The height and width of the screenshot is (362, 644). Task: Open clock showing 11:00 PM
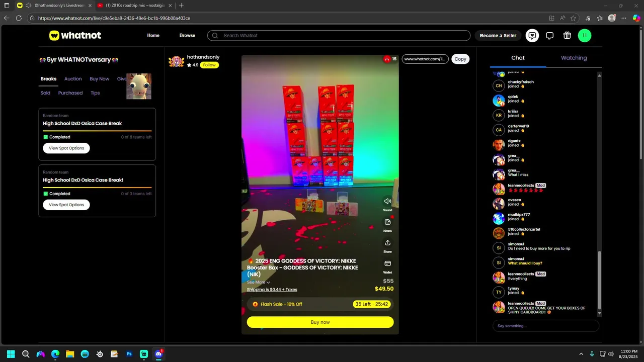(x=629, y=354)
